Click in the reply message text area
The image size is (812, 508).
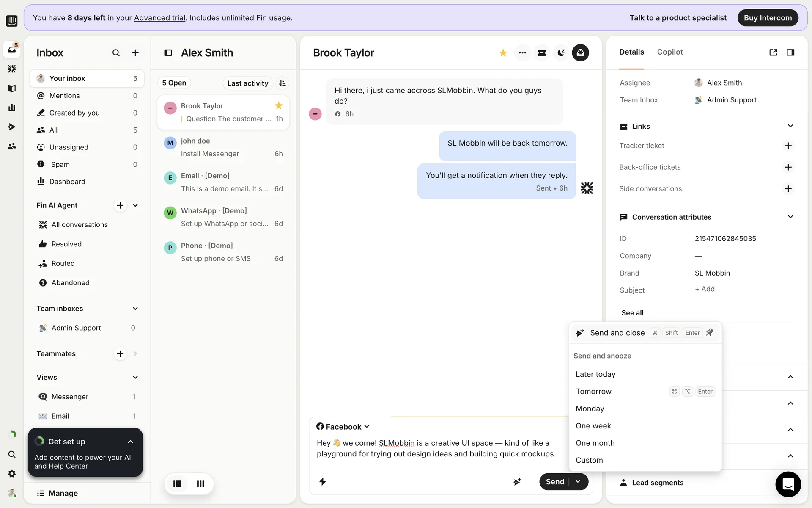tap(436, 449)
